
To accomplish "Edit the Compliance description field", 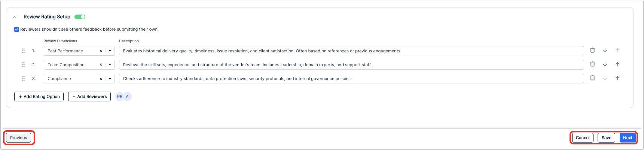I will pyautogui.click(x=351, y=79).
